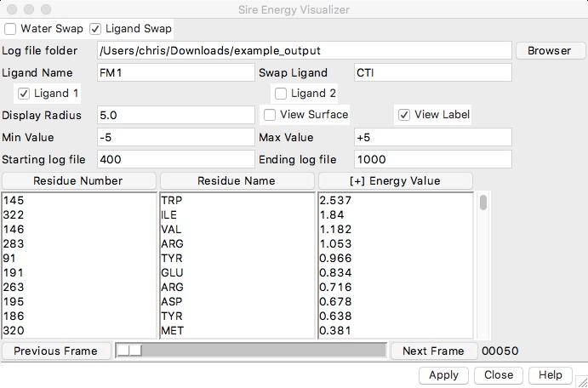Focus the Log file folder path field
The width and height of the screenshot is (588, 388).
click(x=304, y=50)
